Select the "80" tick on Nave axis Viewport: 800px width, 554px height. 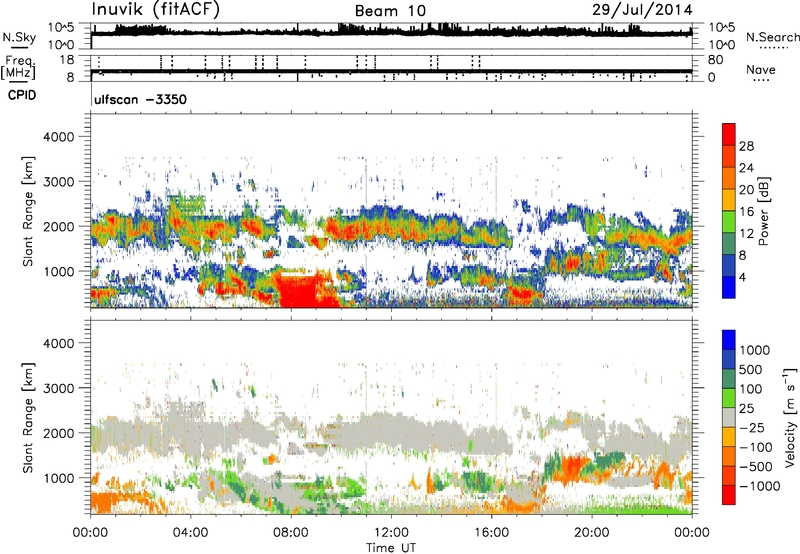click(x=715, y=60)
